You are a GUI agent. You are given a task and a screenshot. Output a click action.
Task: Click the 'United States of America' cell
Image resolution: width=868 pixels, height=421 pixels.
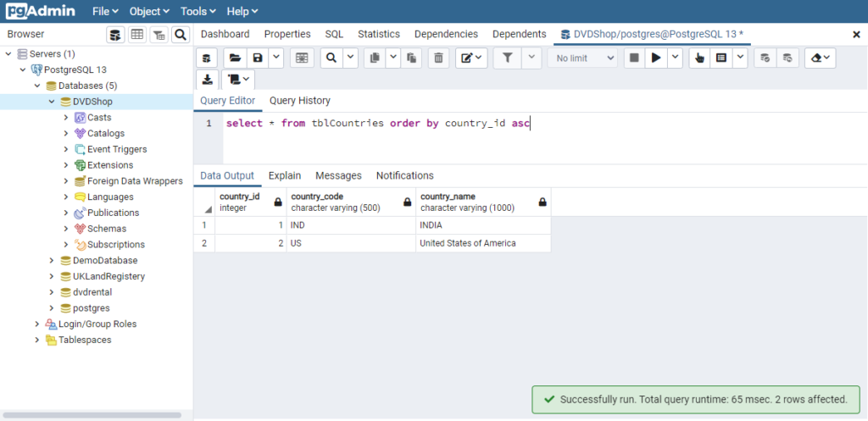[483, 243]
